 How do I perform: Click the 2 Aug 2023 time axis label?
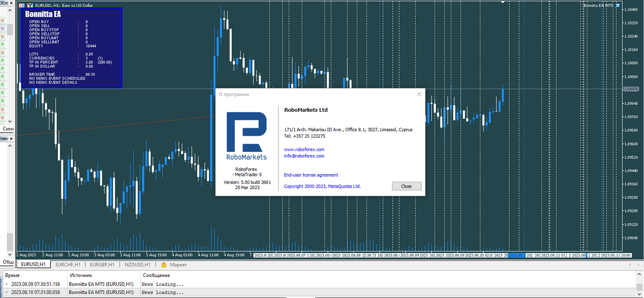tap(26, 255)
